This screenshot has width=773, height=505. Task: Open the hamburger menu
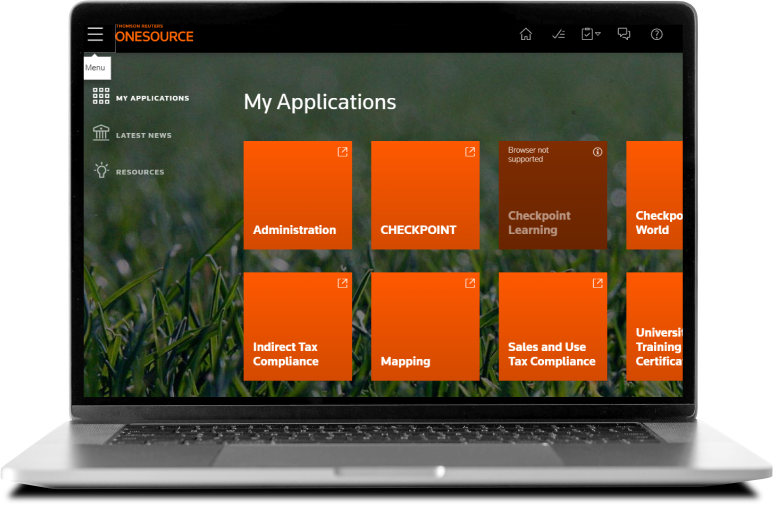[95, 34]
